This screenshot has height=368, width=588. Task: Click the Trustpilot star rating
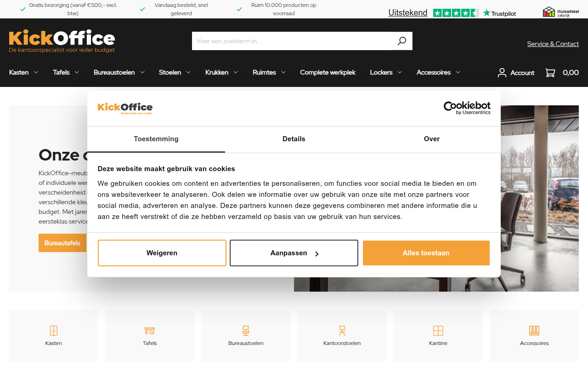(456, 13)
